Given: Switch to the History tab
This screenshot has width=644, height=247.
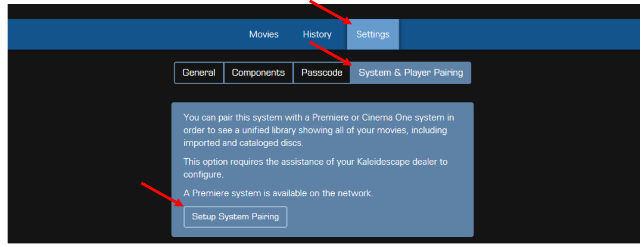Looking at the screenshot, I should pos(317,34).
